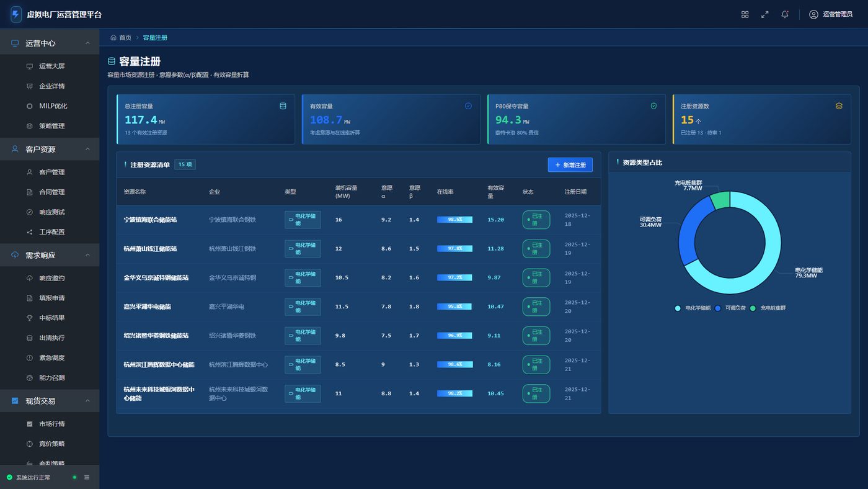Toggle 可调负荷 legend item in chart
The image size is (868, 489).
(x=731, y=308)
